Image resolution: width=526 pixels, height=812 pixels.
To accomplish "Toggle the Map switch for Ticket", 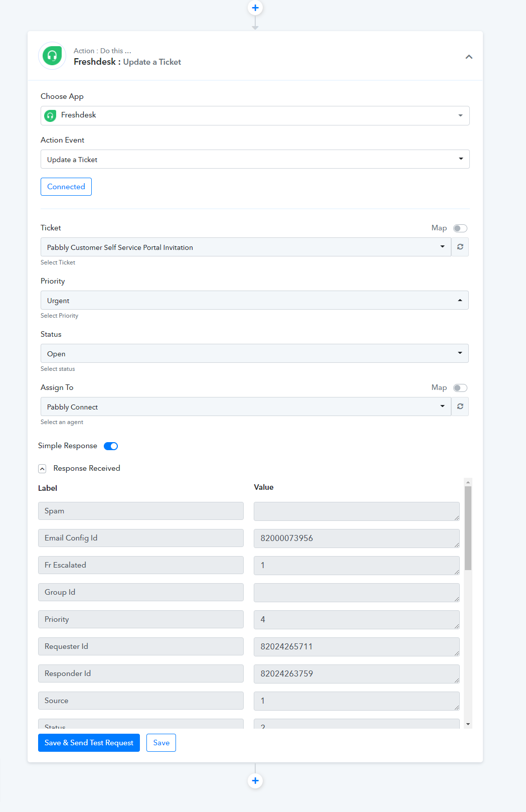I will [460, 228].
